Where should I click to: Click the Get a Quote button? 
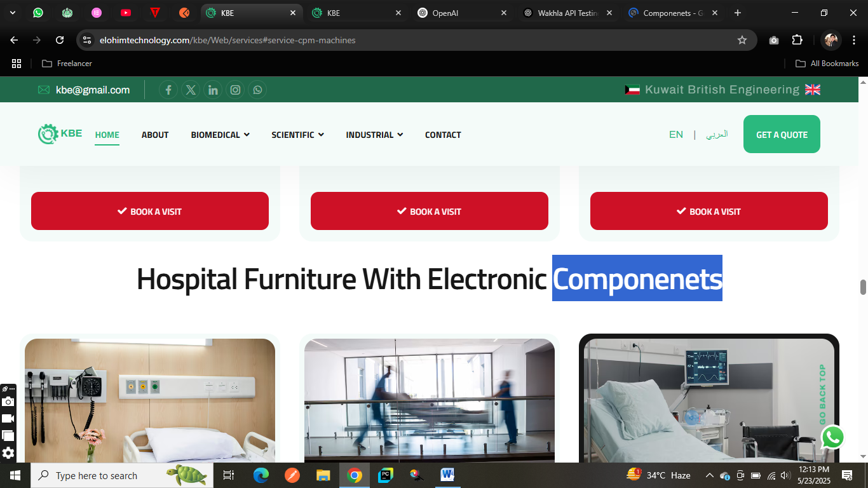pos(782,134)
